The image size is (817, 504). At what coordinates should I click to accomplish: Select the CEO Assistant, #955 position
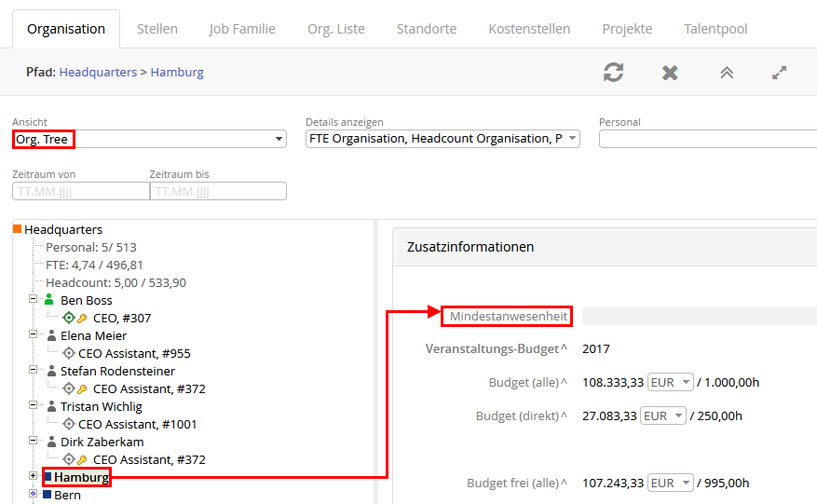(x=134, y=353)
